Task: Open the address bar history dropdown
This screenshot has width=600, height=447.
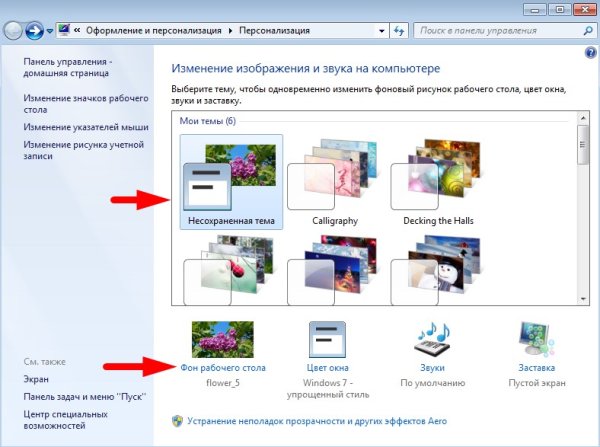Action: 382,31
